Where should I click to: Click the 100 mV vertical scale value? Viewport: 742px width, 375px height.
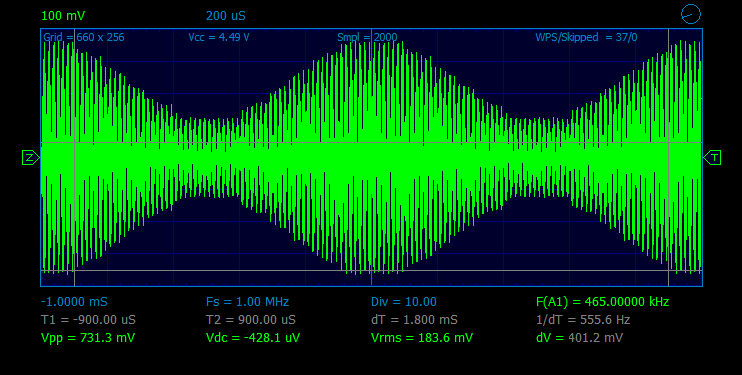click(63, 16)
